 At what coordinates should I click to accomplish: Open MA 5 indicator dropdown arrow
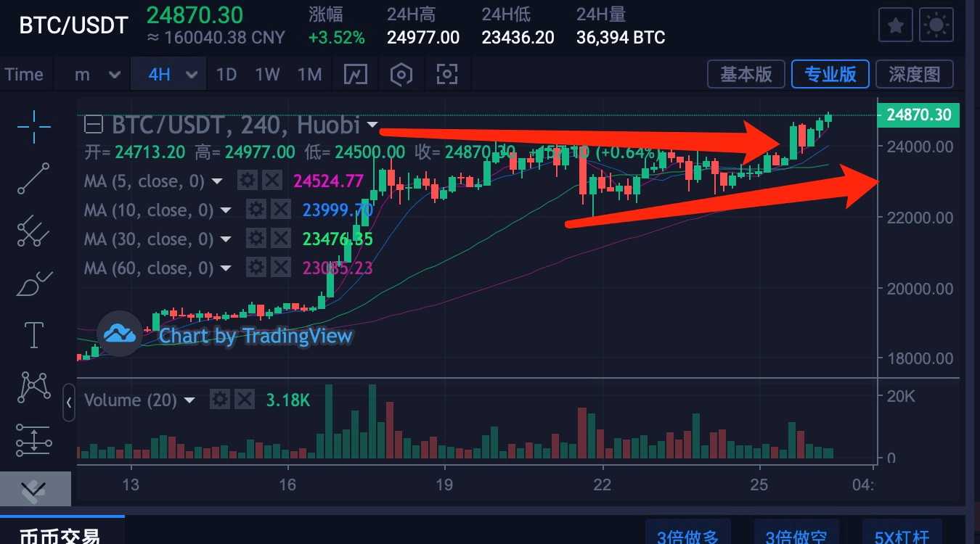pyautogui.click(x=216, y=181)
